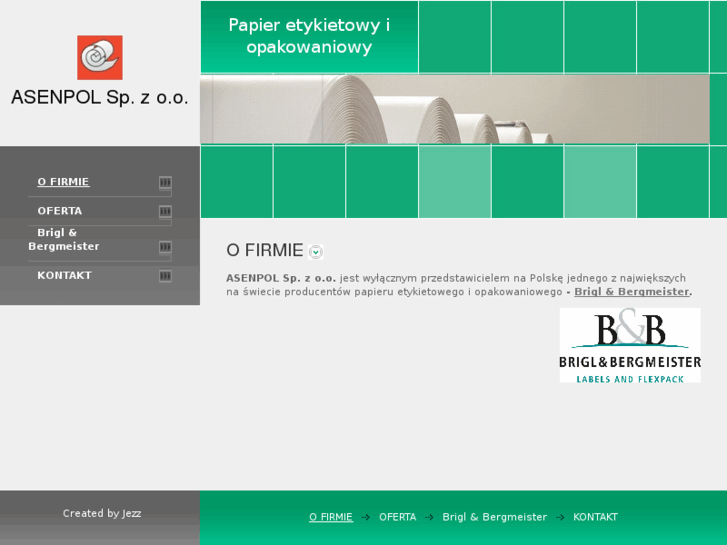Follow the O FIRMIE link in the footer

point(331,517)
